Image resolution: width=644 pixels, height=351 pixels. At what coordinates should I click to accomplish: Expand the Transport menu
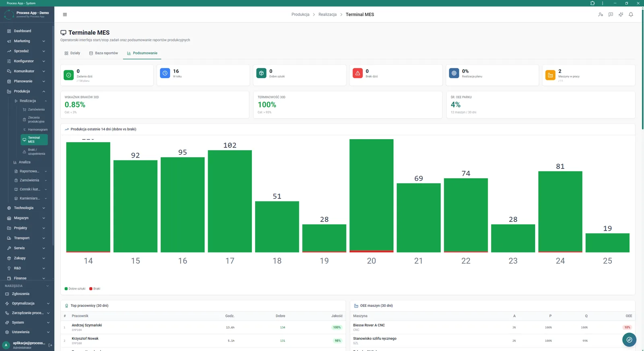[27, 238]
